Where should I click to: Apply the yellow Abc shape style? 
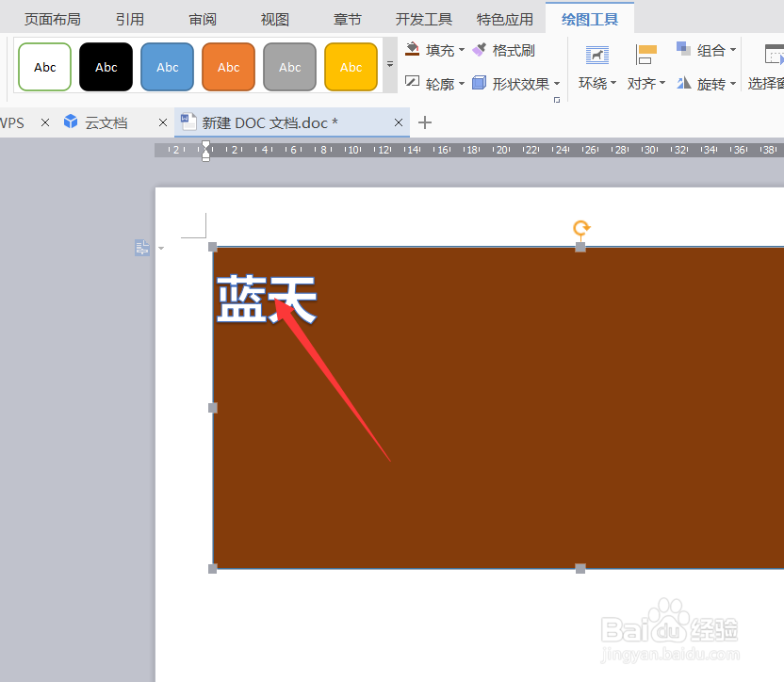click(351, 67)
